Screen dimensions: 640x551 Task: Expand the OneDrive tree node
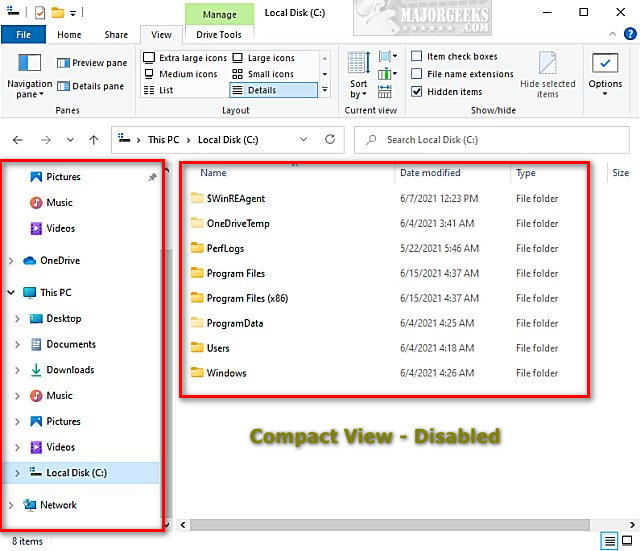pyautogui.click(x=11, y=260)
